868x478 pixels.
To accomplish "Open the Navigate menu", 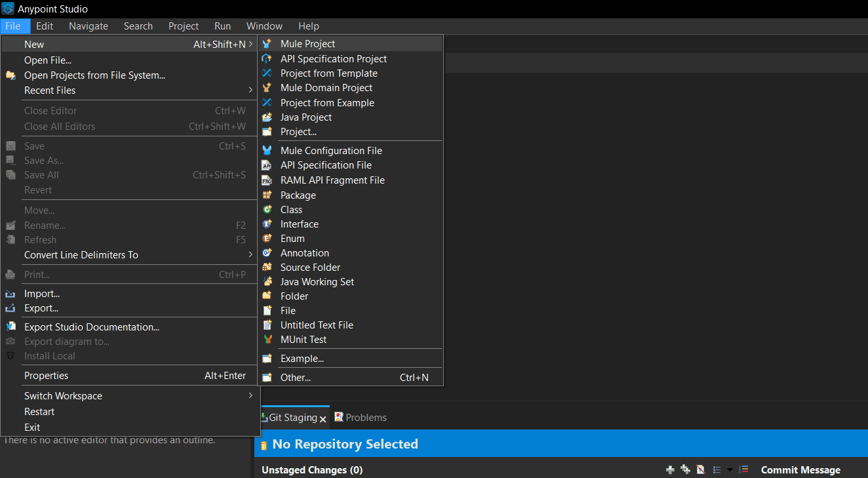I will click(x=89, y=26).
